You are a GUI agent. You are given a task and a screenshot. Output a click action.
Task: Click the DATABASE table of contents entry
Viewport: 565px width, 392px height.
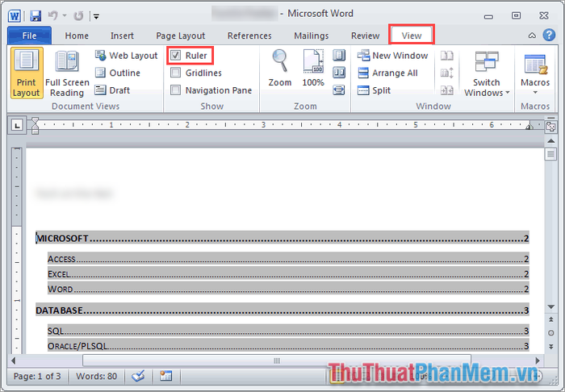282,311
